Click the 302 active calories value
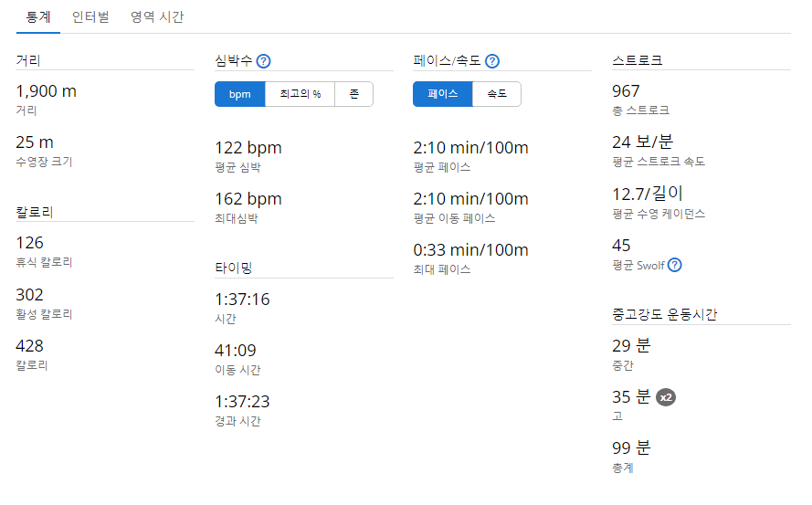This screenshot has width=812, height=505. coord(29,295)
